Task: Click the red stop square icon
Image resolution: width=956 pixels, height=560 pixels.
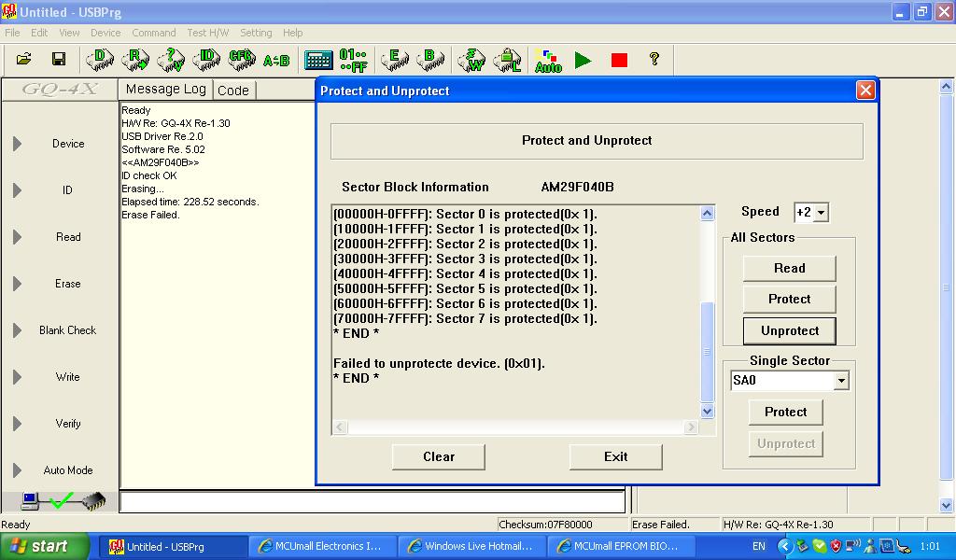Action: click(x=620, y=60)
